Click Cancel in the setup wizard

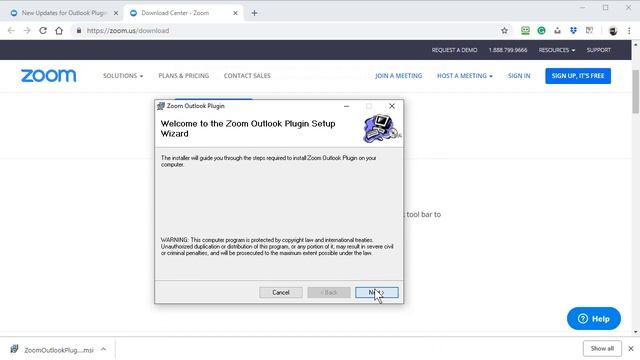click(281, 292)
